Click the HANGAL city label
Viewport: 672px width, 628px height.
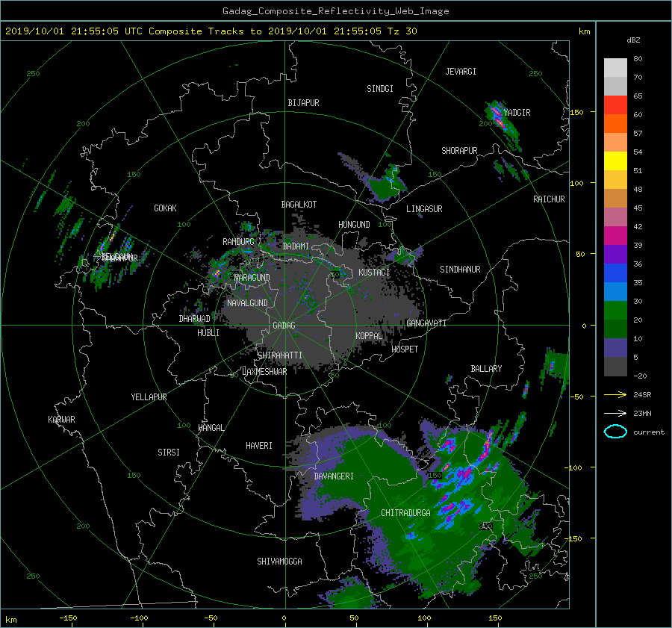(x=211, y=428)
